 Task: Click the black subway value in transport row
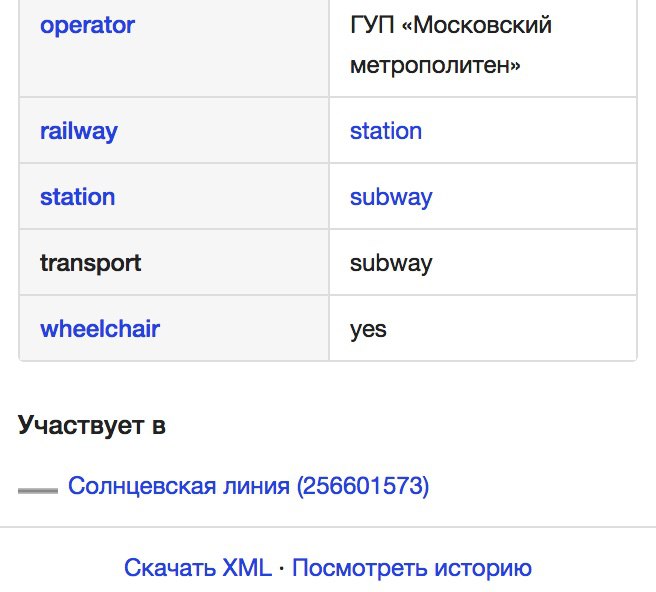(391, 264)
